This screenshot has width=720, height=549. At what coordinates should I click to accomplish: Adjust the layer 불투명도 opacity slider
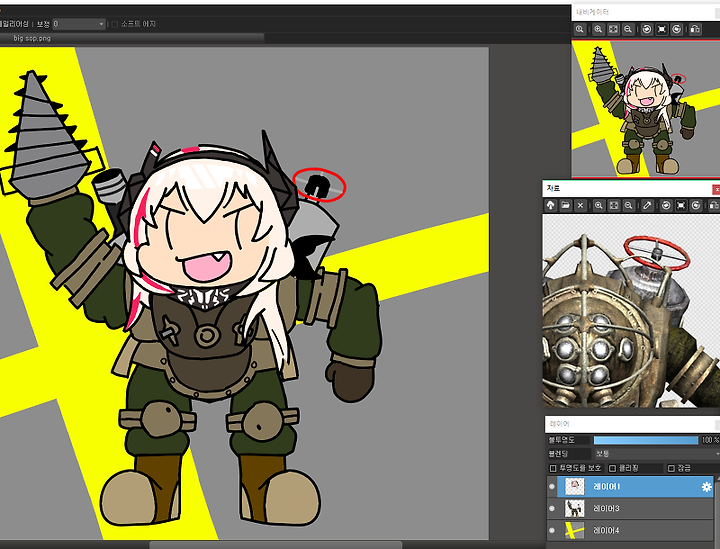pos(646,440)
